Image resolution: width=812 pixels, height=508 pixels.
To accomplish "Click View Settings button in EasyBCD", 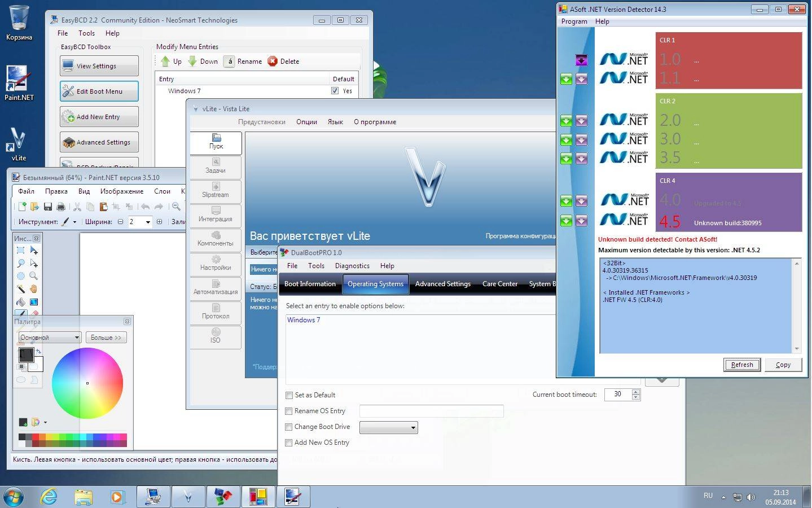I will pos(99,66).
